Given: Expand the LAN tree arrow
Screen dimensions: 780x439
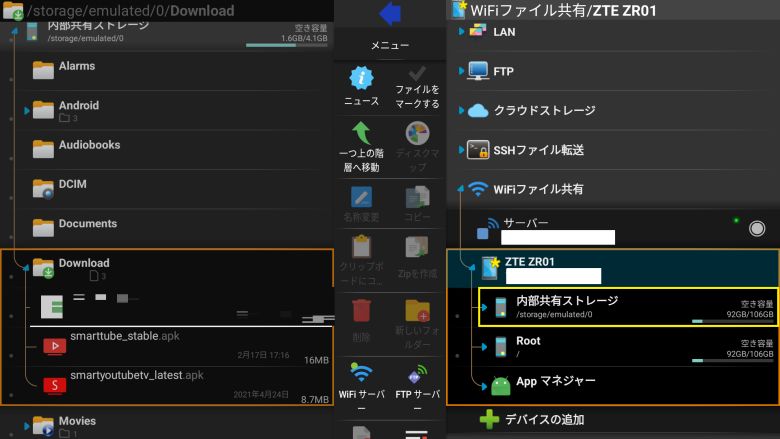Looking at the screenshot, I should pyautogui.click(x=461, y=31).
